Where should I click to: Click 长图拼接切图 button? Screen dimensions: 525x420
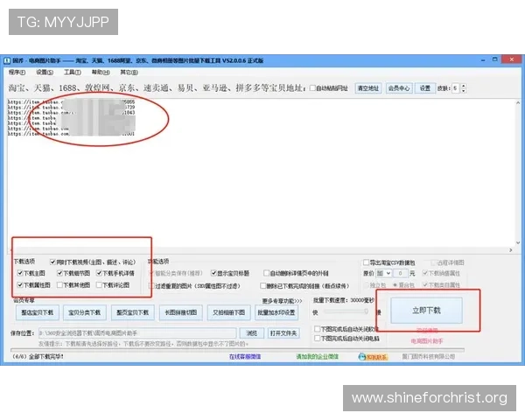tap(181, 312)
